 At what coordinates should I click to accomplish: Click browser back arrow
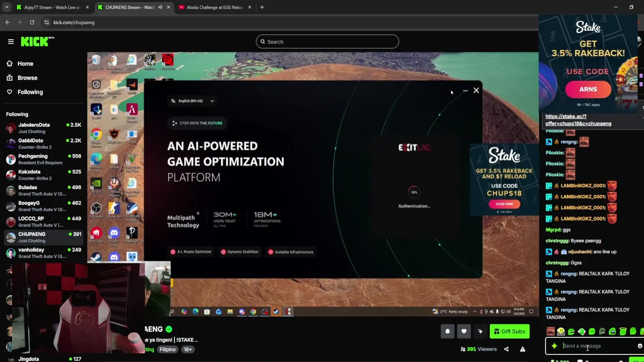pyautogui.click(x=8, y=22)
